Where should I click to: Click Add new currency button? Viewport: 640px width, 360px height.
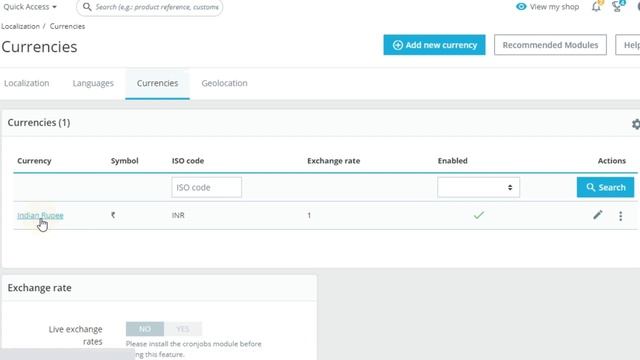click(x=434, y=45)
